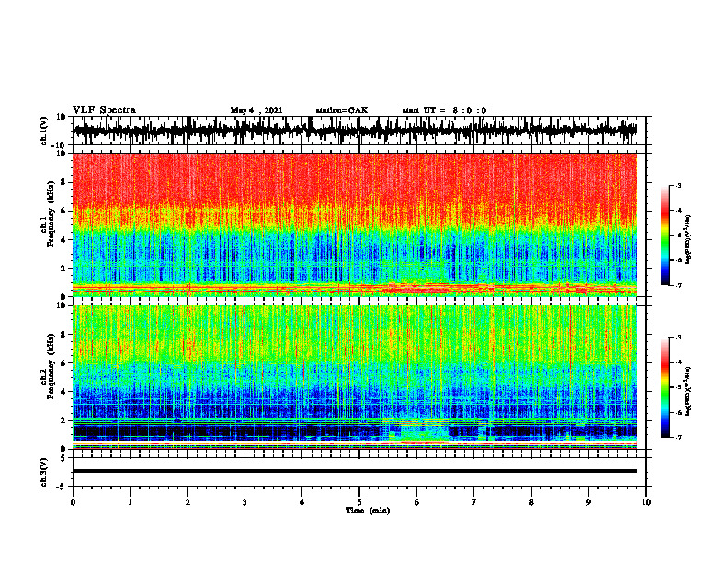The image size is (728, 563).
Task: Select the "ch.1(V)" waveform axis label
Action: [x=44, y=131]
